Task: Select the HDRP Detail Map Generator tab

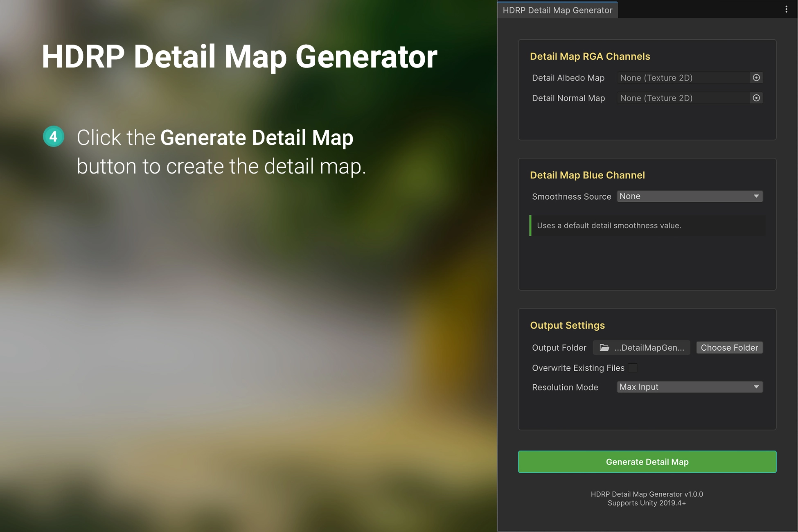Action: (557, 10)
